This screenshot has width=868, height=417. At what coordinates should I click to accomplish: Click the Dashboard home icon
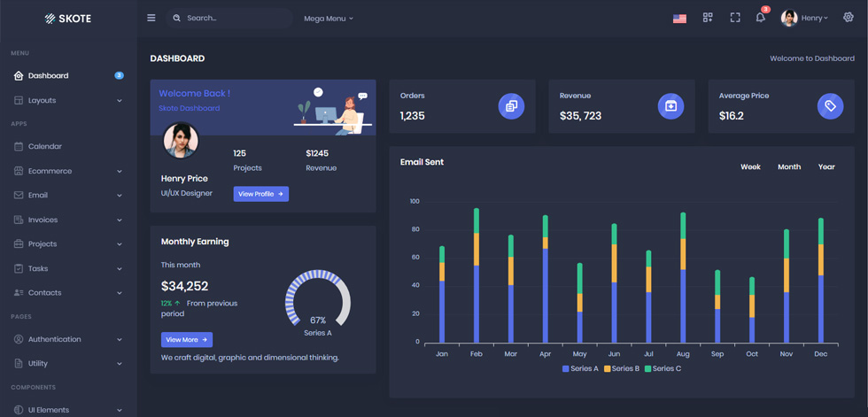(19, 76)
